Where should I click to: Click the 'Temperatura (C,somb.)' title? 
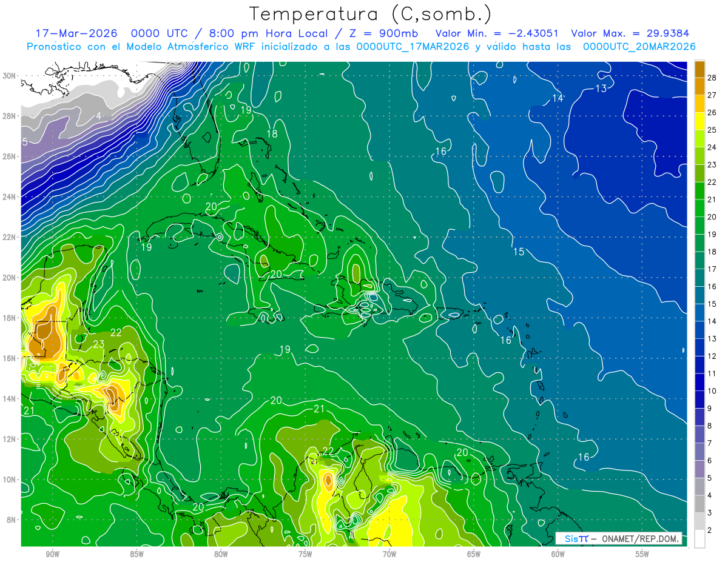(371, 14)
